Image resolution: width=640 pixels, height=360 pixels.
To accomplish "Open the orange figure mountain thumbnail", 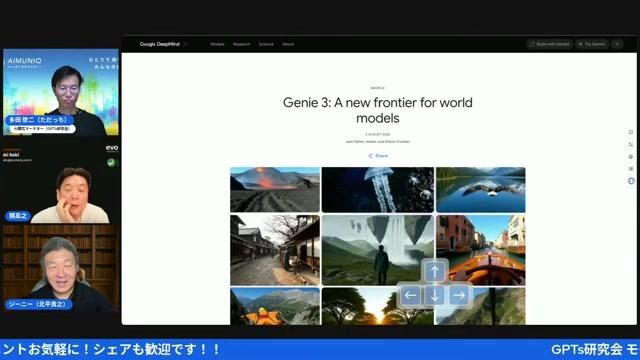I will click(x=275, y=306).
